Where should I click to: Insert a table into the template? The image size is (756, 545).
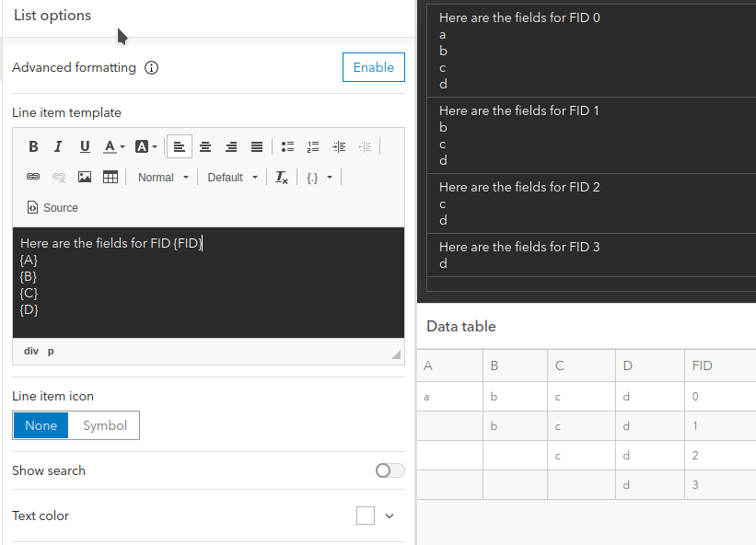coord(110,177)
